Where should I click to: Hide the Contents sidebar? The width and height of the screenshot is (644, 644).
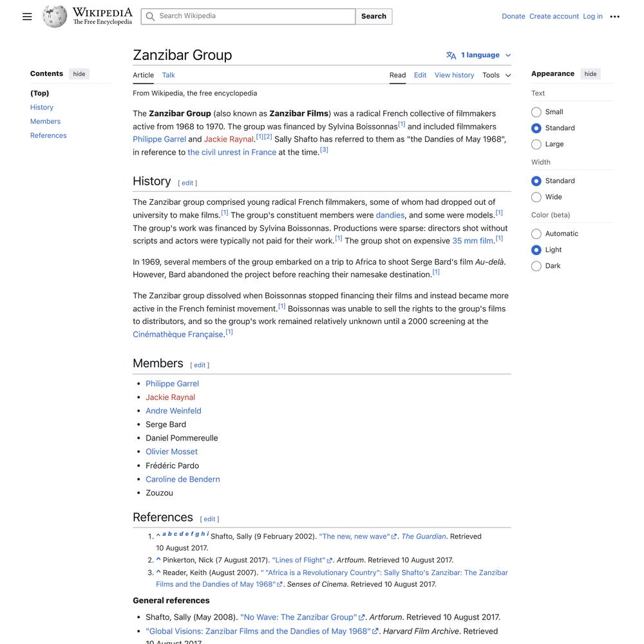[79, 74]
